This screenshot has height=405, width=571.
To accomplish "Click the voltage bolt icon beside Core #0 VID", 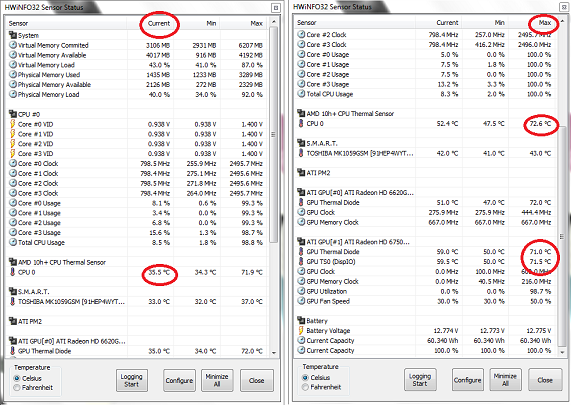I will pyautogui.click(x=13, y=124).
